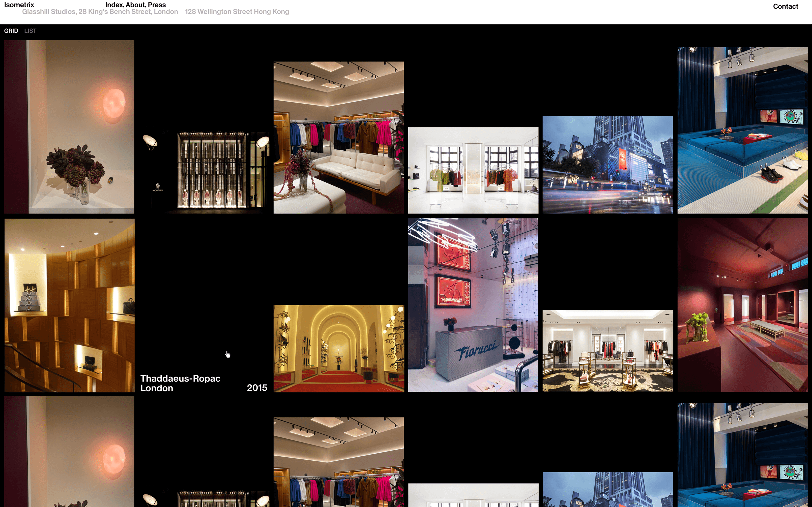Open the Fiorucci neon counter thumbnail
The width and height of the screenshot is (812, 507).
[473, 305]
